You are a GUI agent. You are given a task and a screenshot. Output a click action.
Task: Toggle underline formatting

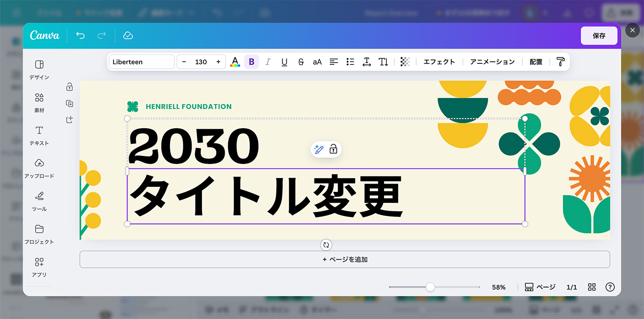tap(284, 62)
